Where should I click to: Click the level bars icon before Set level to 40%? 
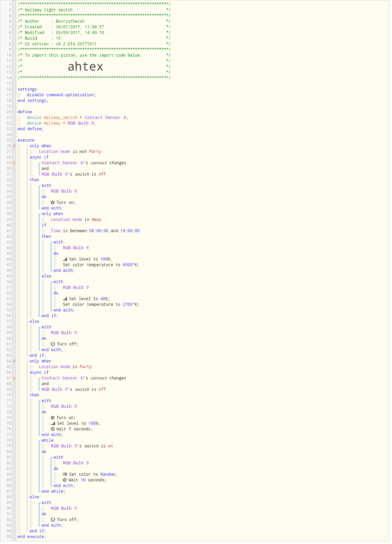(x=65, y=299)
